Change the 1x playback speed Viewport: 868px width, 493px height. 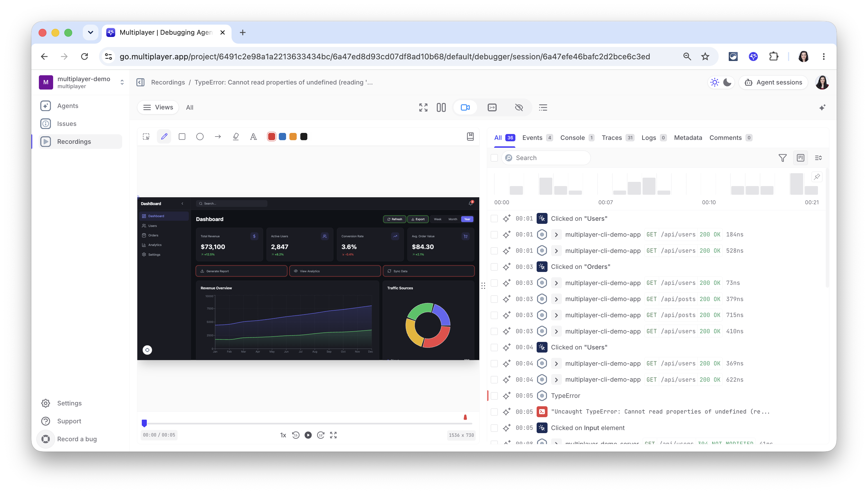pos(283,435)
